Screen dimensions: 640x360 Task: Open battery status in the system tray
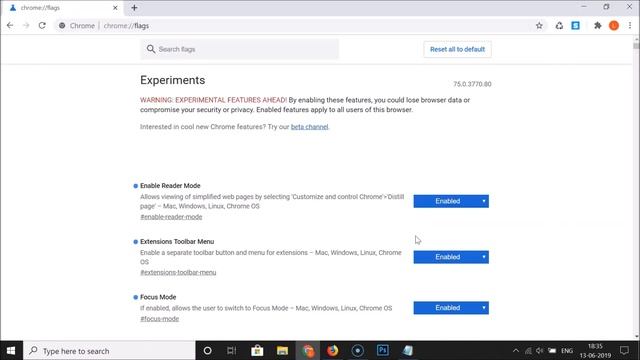pyautogui.click(x=552, y=351)
